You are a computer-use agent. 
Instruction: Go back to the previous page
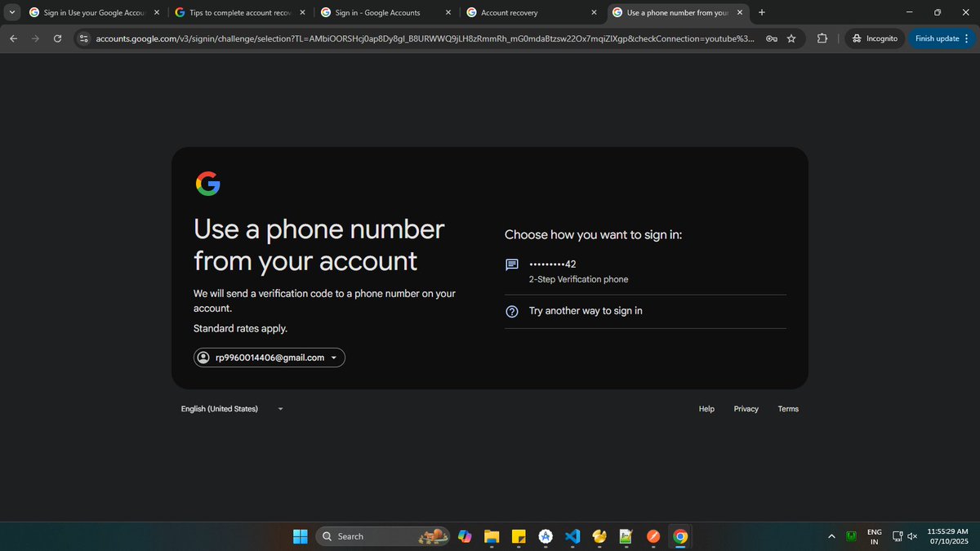tap(13, 38)
